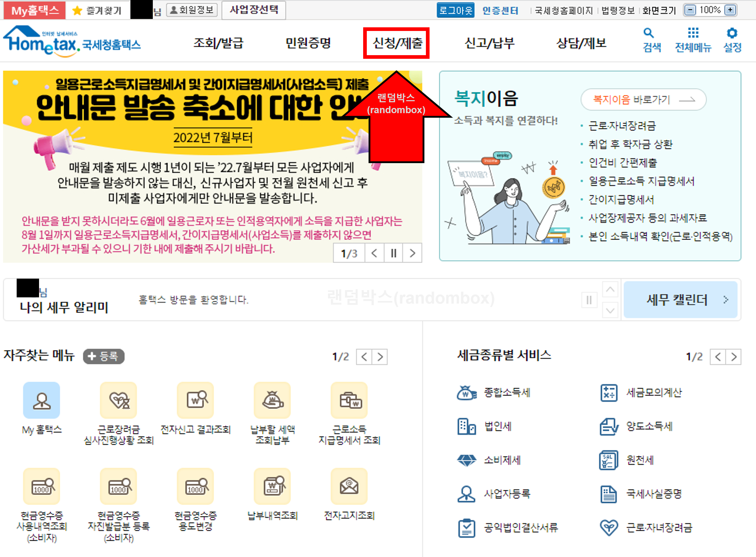Open 전자고지조회 envelope icon
This screenshot has width=756, height=557.
349,486
